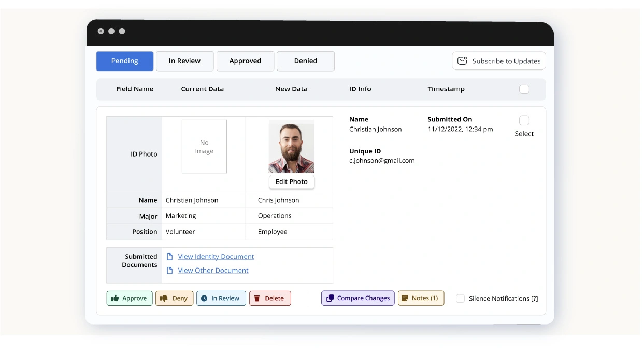This screenshot has height=352, width=644.
Task: Select new major Operations cell
Action: coord(290,216)
